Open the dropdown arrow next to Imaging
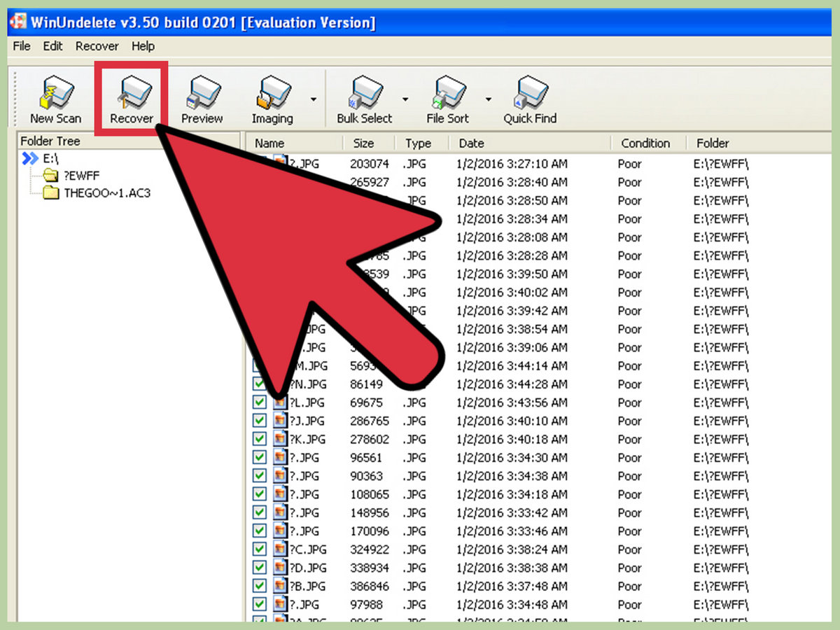The image size is (840, 630). pyautogui.click(x=313, y=99)
